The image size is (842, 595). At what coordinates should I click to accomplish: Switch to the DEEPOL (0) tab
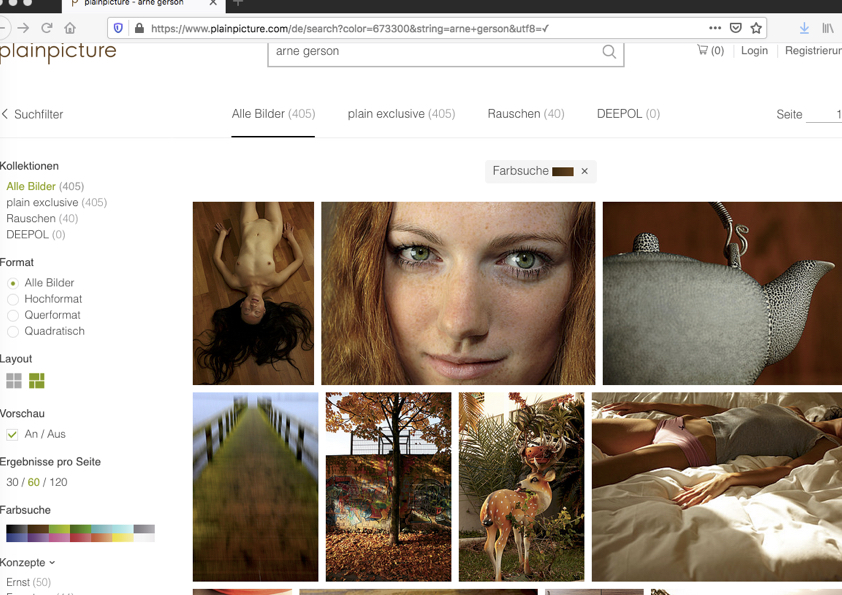pyautogui.click(x=628, y=114)
